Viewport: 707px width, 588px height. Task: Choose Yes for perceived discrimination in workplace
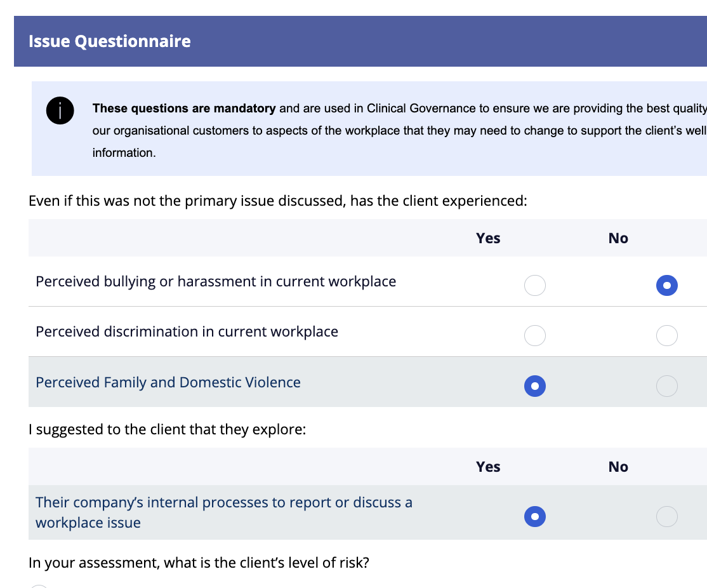tap(534, 335)
